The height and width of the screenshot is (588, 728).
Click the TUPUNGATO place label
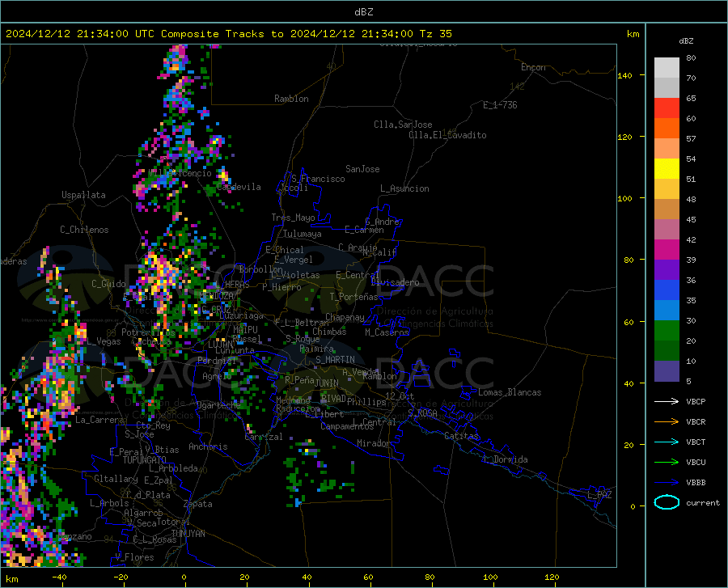pyautogui.click(x=145, y=460)
